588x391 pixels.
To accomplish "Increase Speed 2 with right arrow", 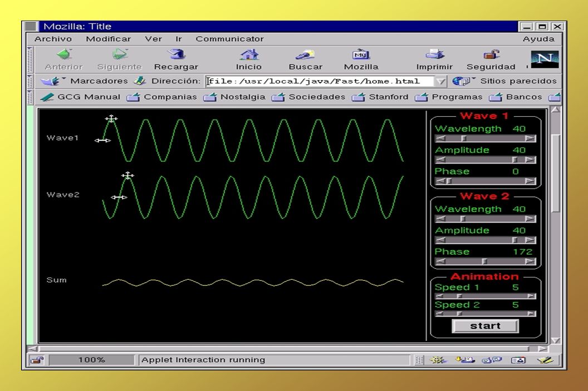I will [531, 314].
